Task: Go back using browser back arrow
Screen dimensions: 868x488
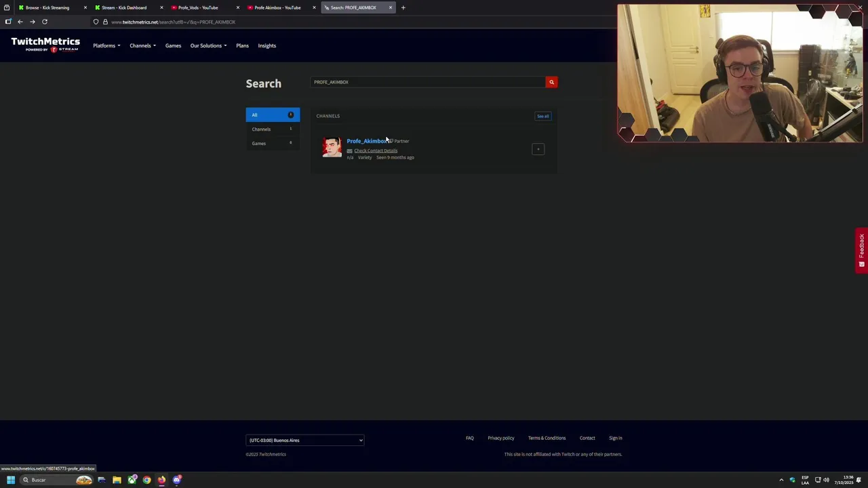Action: tap(20, 22)
